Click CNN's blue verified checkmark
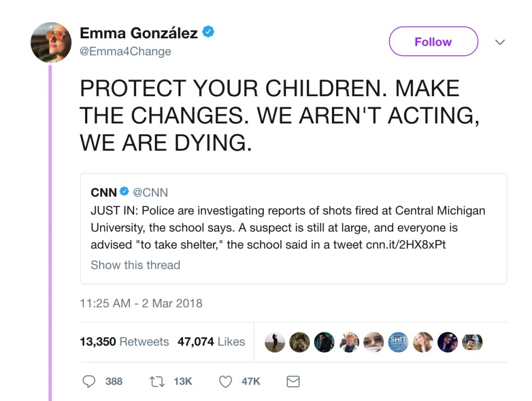The height and width of the screenshot is (401, 532). (x=124, y=192)
